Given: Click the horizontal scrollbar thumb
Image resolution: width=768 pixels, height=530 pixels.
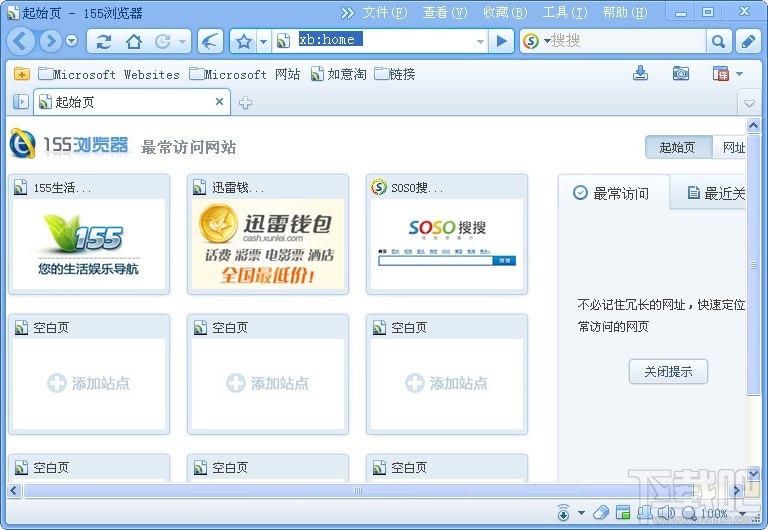Looking at the screenshot, I should [359, 490].
